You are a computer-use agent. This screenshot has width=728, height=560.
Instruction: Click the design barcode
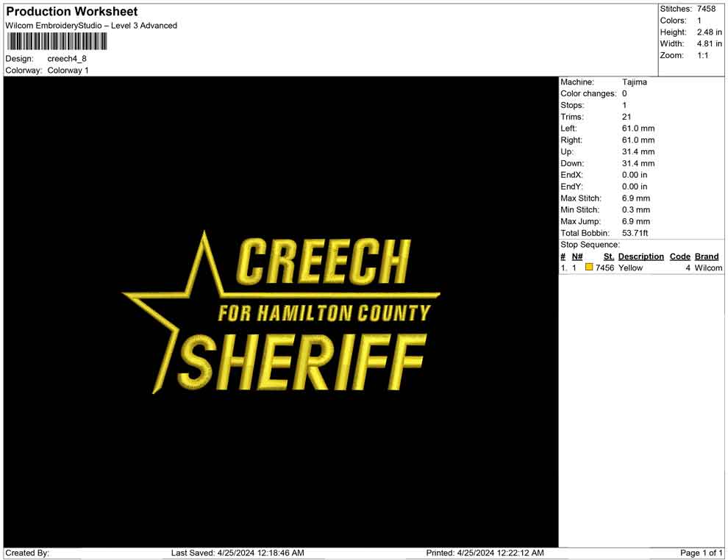click(x=55, y=43)
